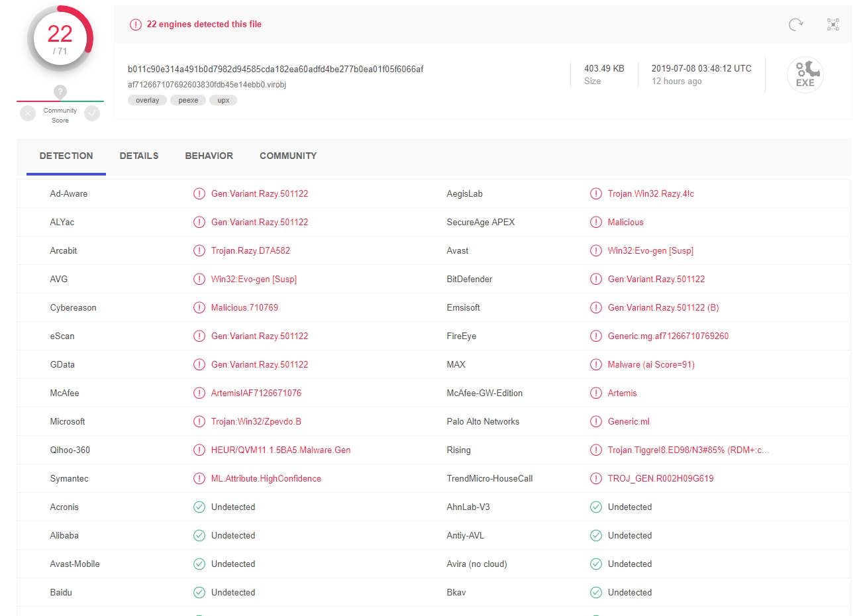The width and height of the screenshot is (863, 616).
Task: Switch to the DETECTION tab
Action: tap(66, 156)
